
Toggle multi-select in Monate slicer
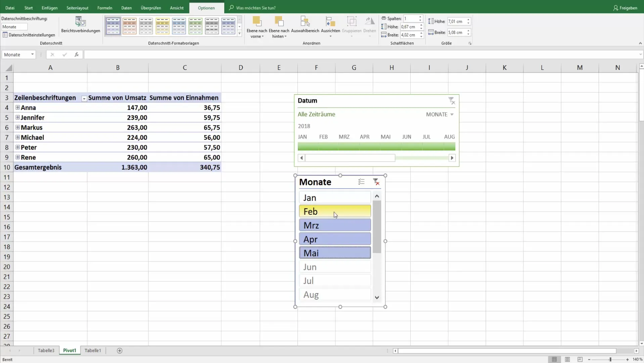coord(361,182)
